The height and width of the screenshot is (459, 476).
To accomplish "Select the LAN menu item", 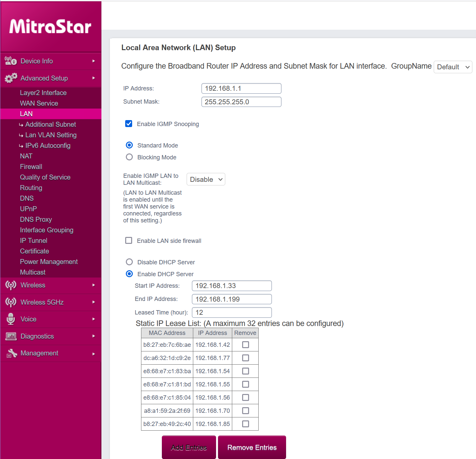I will tap(51, 114).
